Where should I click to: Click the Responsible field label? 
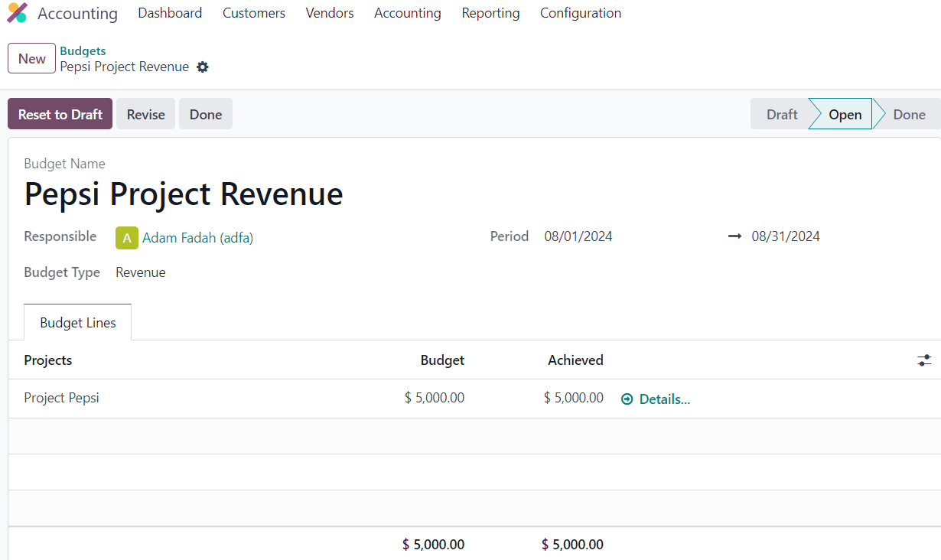pyautogui.click(x=60, y=236)
